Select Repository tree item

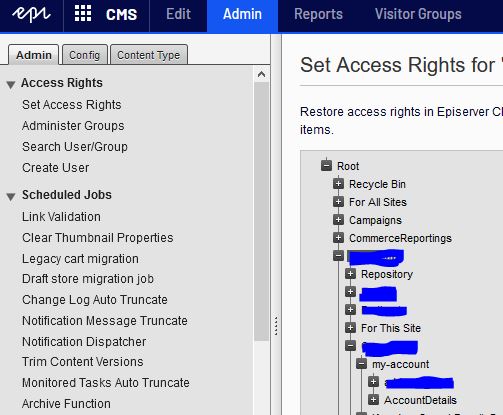coord(387,274)
